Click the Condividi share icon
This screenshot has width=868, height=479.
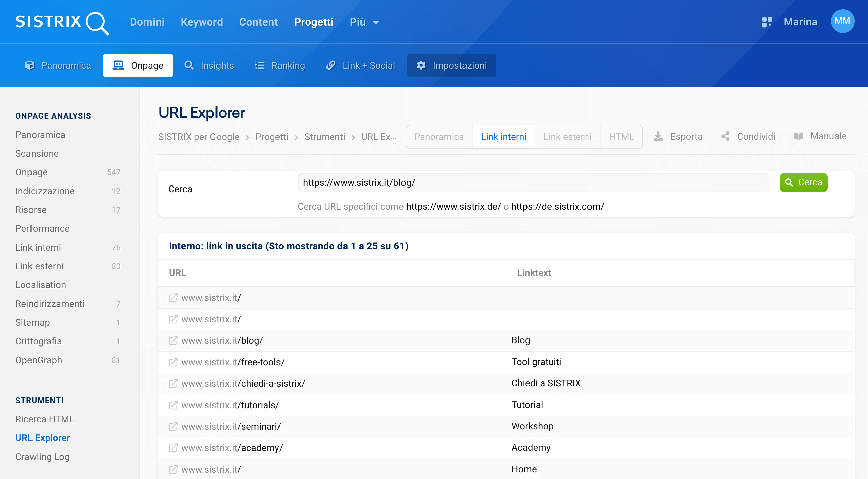725,136
